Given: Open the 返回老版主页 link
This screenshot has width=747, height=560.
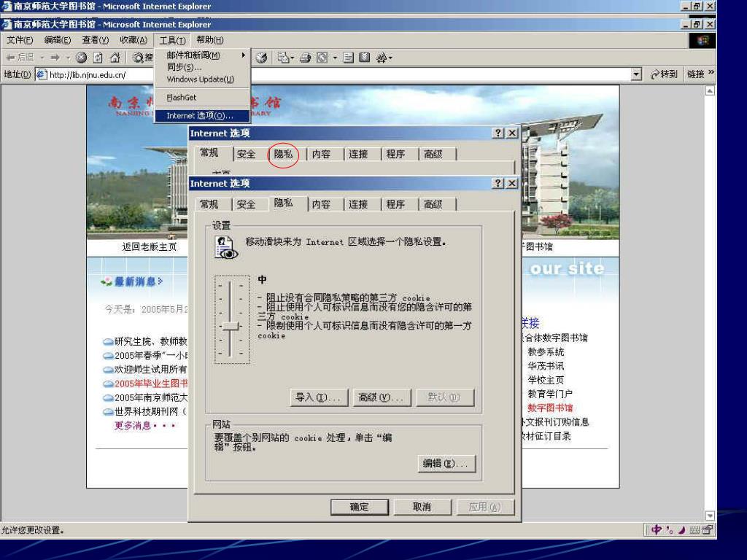Looking at the screenshot, I should [149, 246].
